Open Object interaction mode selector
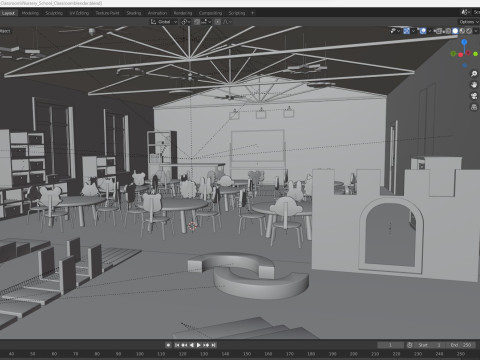480x360 pixels. (5, 31)
